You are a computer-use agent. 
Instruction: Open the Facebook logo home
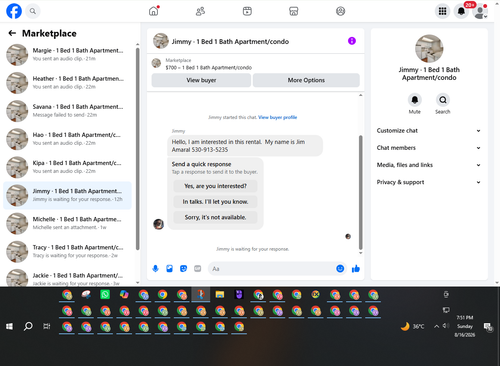click(x=14, y=11)
